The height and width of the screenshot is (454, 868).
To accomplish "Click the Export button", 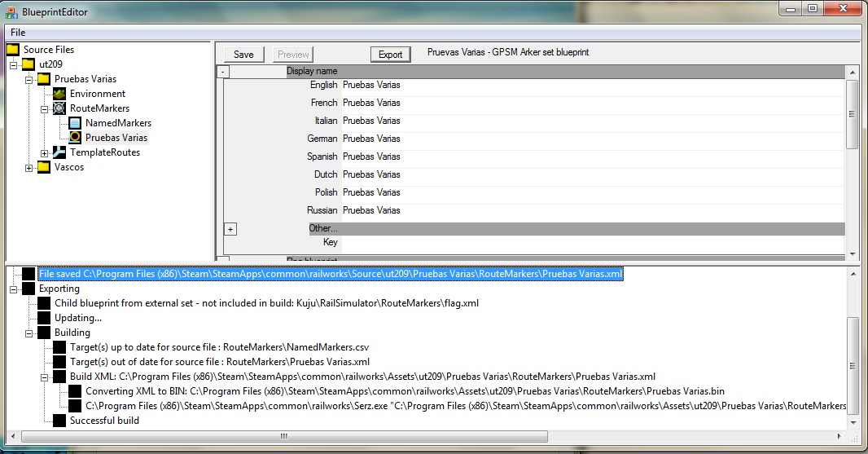I will (391, 55).
